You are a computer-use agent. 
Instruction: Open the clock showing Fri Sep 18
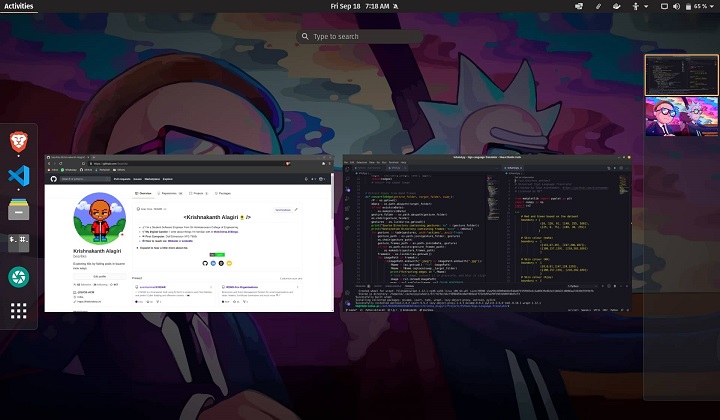pos(360,6)
